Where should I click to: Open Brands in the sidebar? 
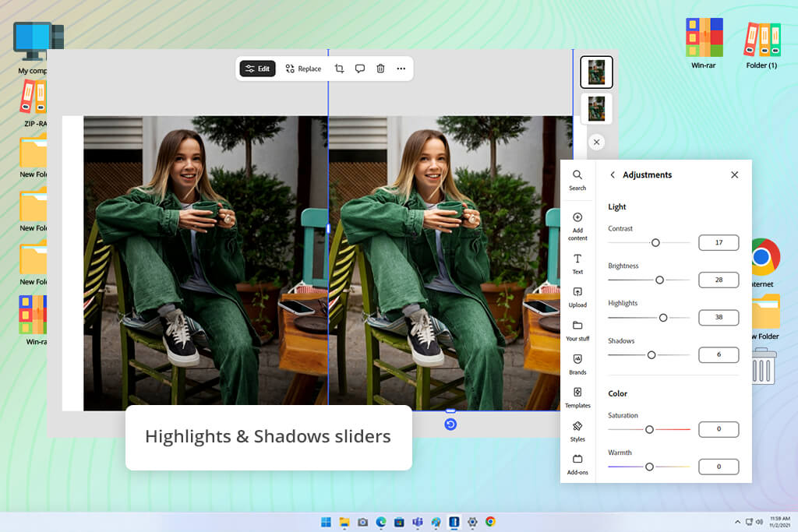point(577,365)
